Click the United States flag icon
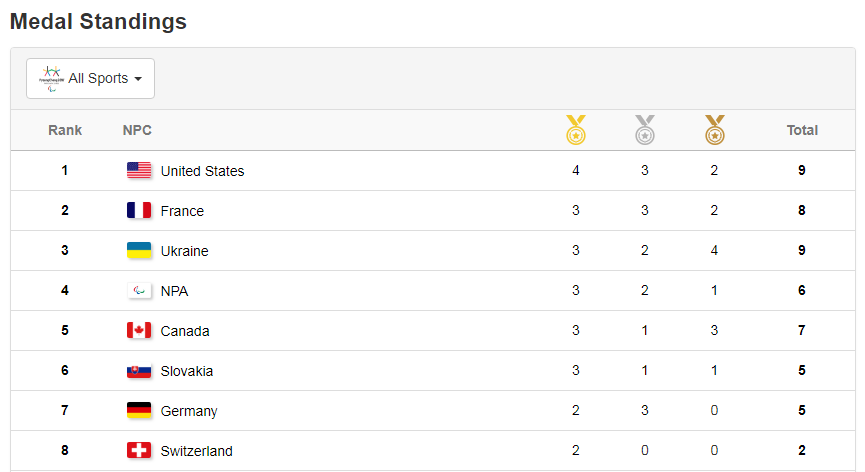This screenshot has height=472, width=865. tap(139, 171)
